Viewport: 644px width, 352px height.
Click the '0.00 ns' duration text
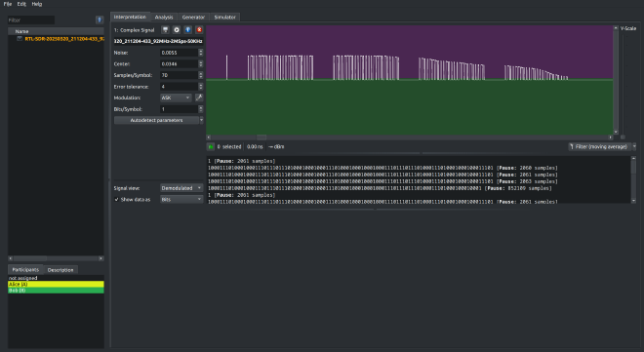click(255, 146)
